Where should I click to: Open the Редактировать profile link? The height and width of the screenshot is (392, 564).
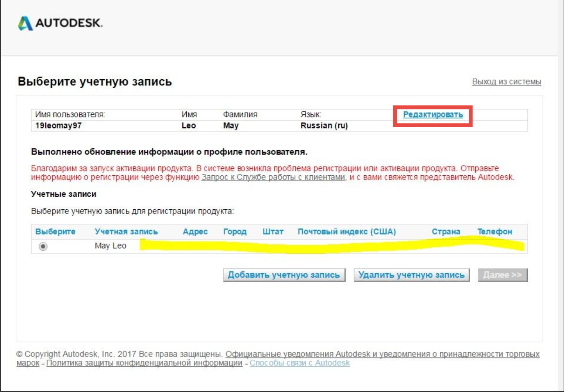point(433,114)
